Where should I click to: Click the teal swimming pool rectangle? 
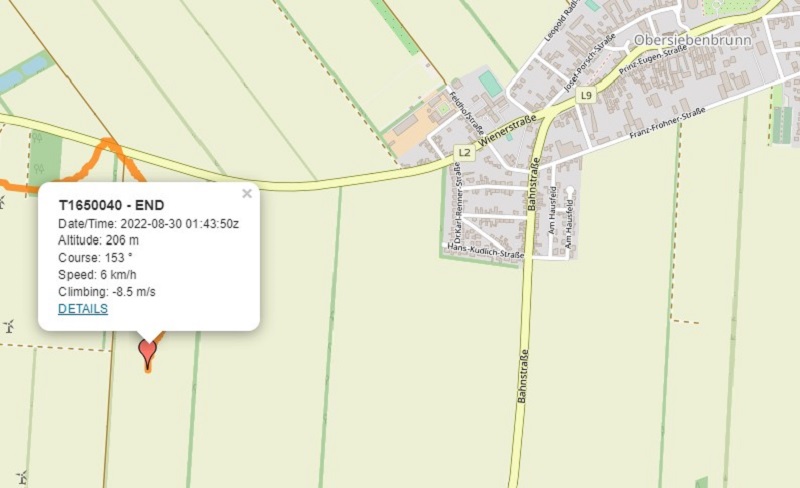pyautogui.click(x=490, y=83)
